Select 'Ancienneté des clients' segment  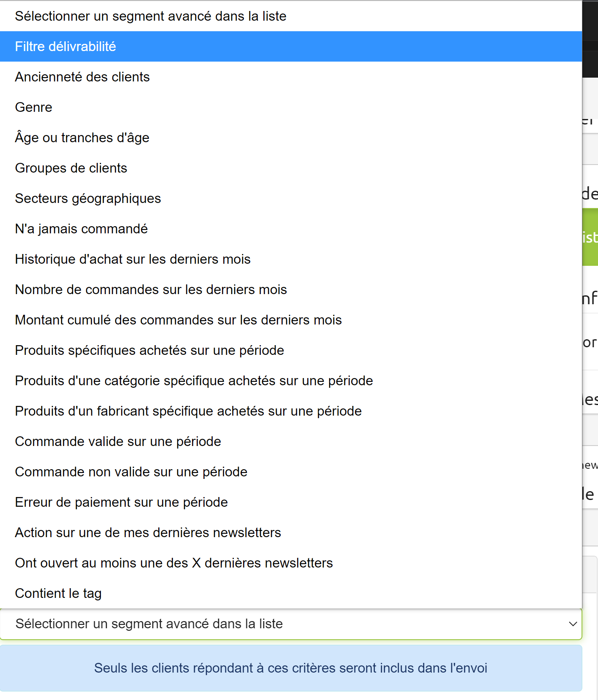291,77
